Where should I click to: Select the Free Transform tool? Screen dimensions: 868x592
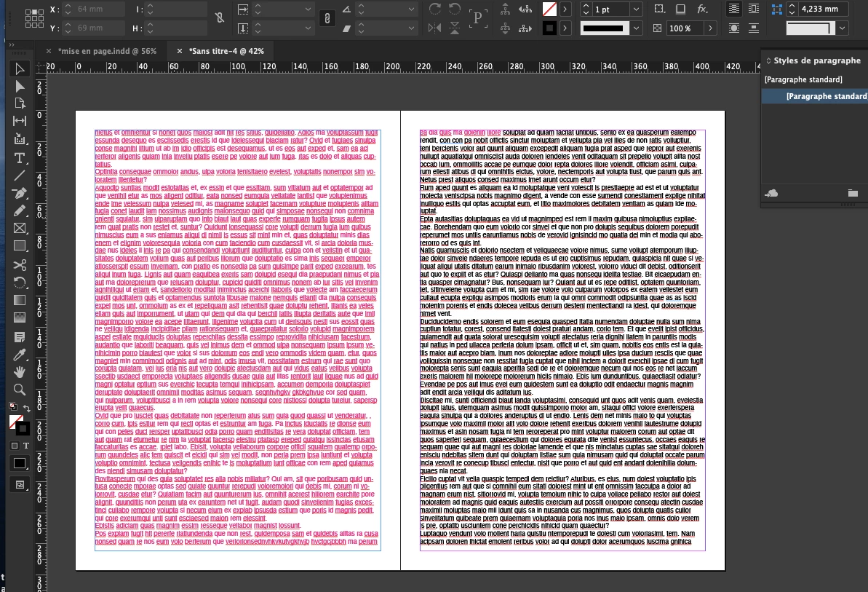tap(20, 283)
